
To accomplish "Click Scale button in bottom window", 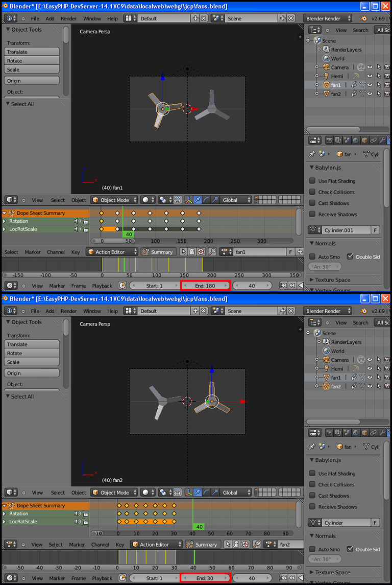I will (x=32, y=362).
